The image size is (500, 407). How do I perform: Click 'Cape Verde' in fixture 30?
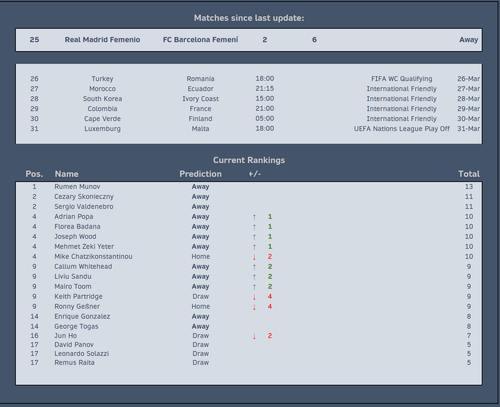(102, 119)
